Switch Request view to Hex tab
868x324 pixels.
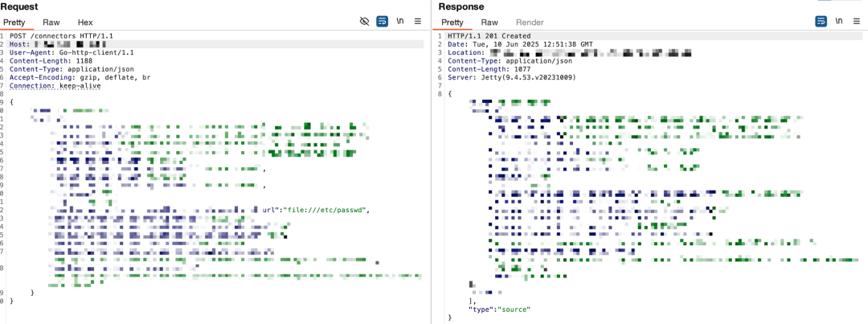pos(85,23)
